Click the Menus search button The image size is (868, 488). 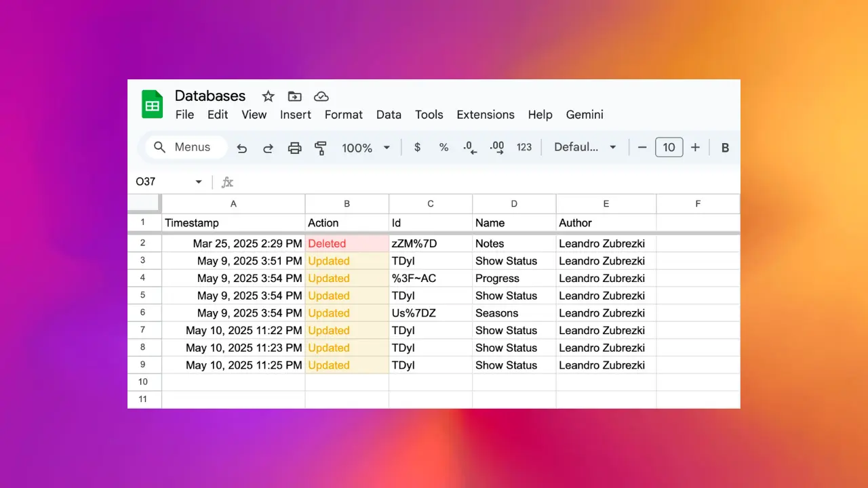coord(184,147)
